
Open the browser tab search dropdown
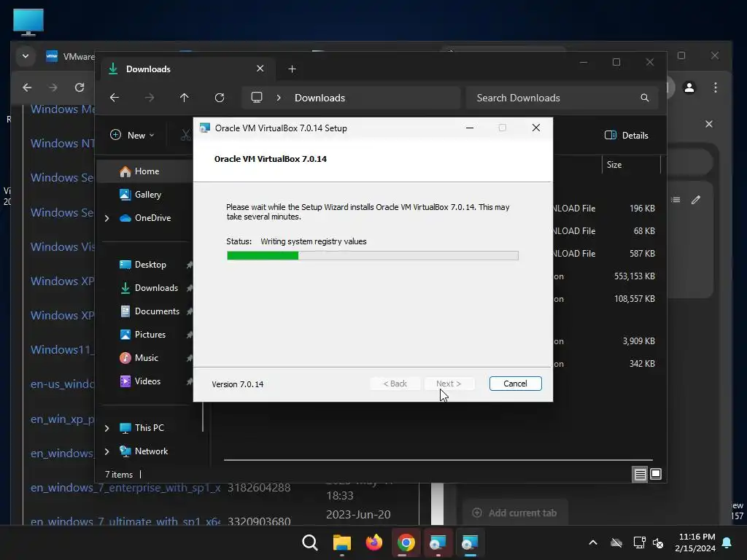26,56
